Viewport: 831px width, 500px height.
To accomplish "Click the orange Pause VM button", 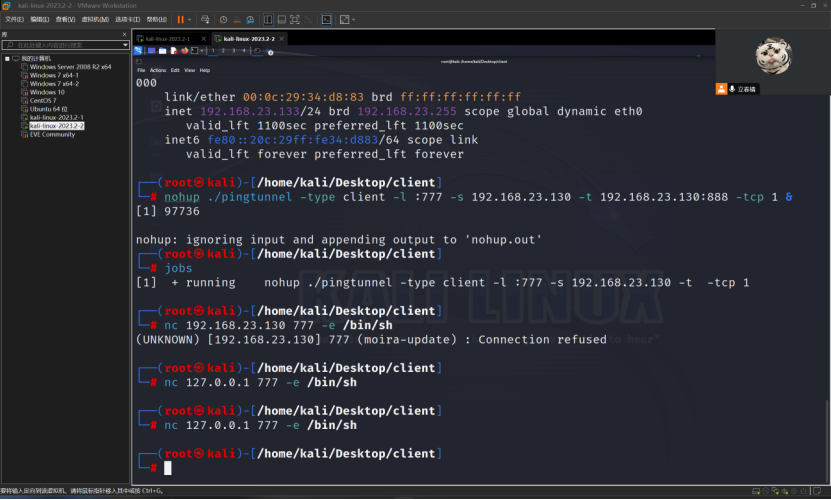I will [180, 20].
